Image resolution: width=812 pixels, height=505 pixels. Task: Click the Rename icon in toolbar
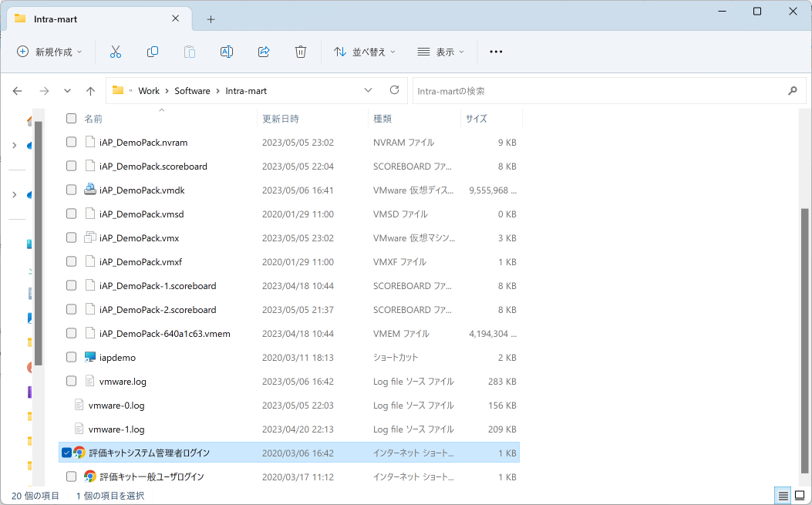[x=227, y=52]
